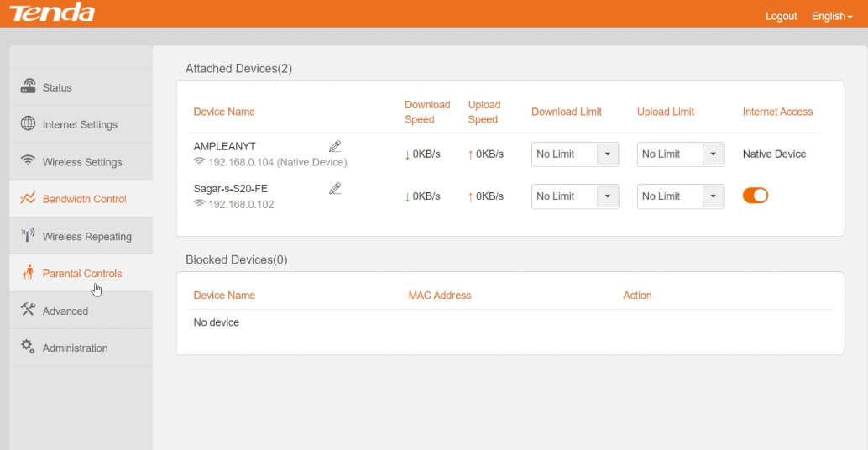Image resolution: width=868 pixels, height=450 pixels.
Task: Go to Internet Settings
Action: [81, 124]
